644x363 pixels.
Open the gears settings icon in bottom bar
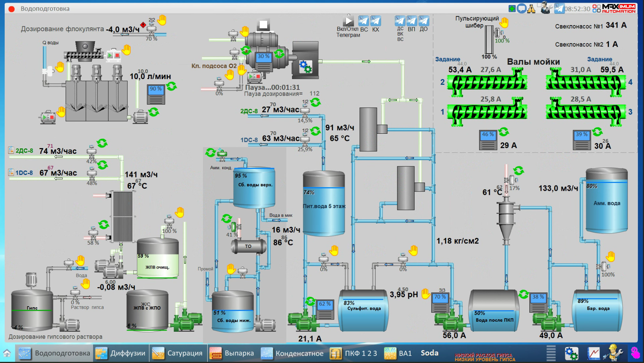[571, 353]
